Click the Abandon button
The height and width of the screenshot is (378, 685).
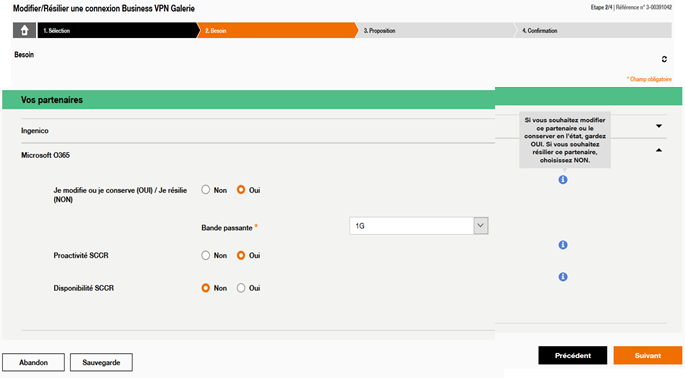33,362
